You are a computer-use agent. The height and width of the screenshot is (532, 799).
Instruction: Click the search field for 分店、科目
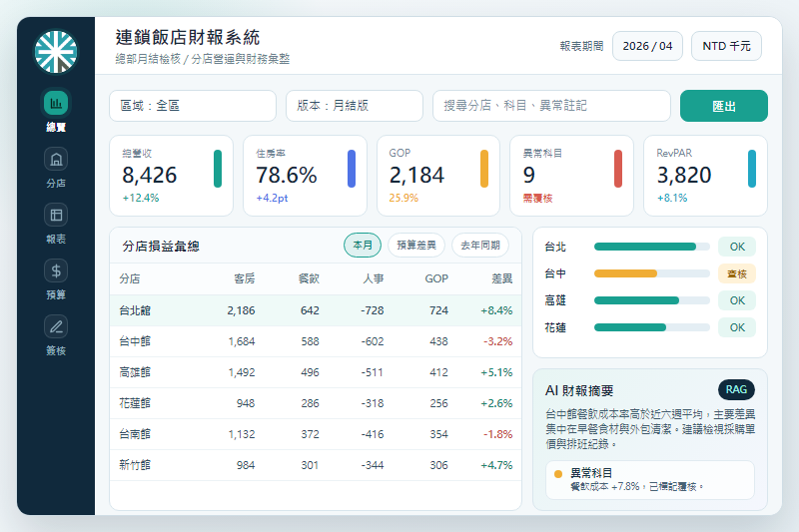[x=551, y=106]
